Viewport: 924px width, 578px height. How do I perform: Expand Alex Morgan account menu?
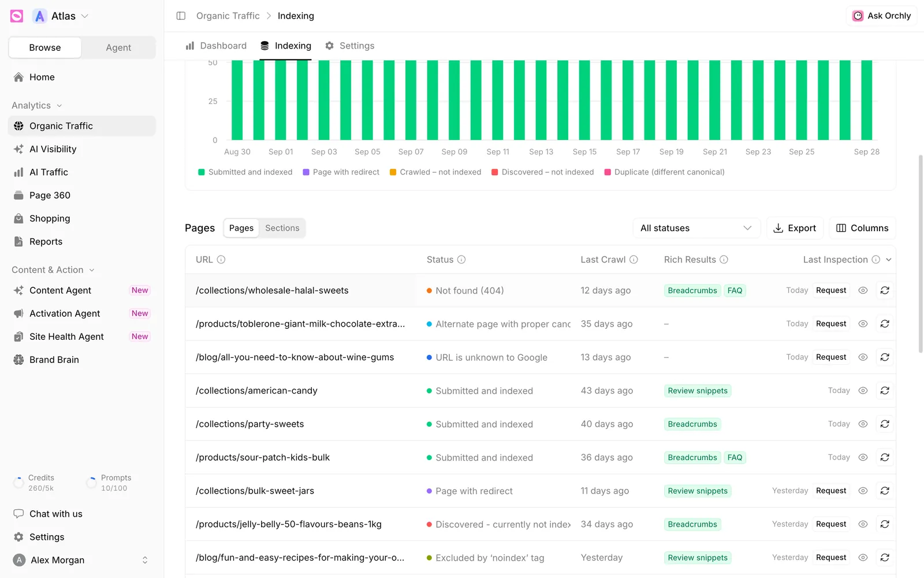pos(82,560)
